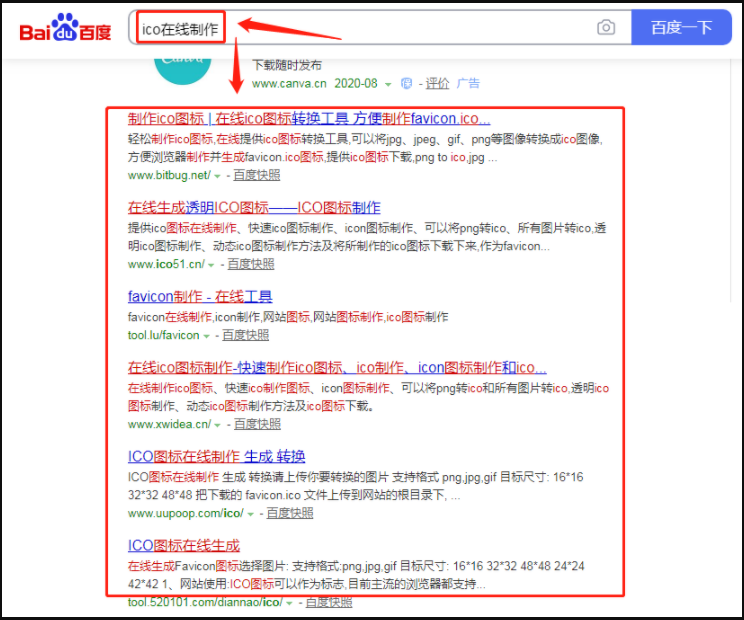Open result ICO图标在线生成
744x620 pixels.
click(x=184, y=546)
